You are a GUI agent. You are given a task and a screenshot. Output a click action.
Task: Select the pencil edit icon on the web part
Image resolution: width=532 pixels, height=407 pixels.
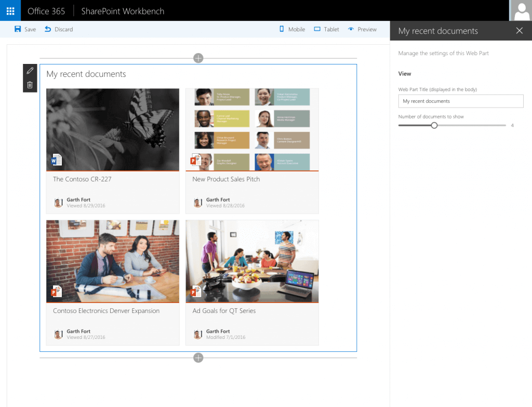coord(30,70)
